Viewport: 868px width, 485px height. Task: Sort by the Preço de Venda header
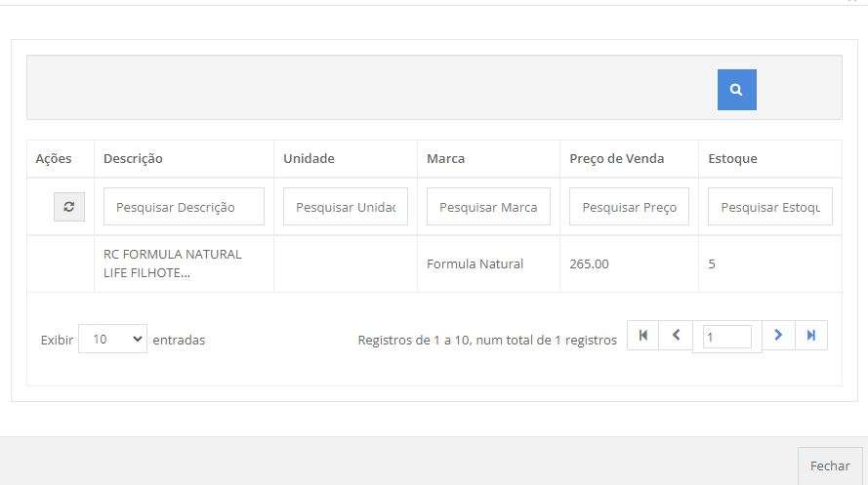coord(616,159)
